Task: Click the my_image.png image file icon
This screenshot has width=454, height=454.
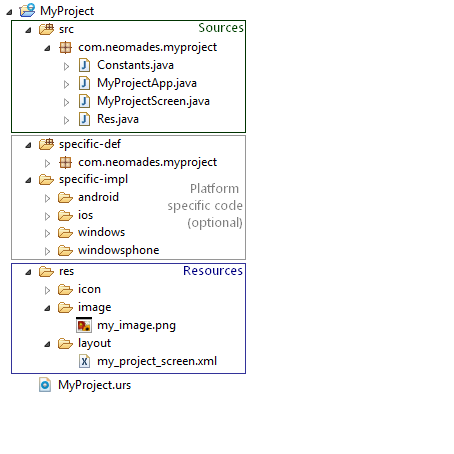Action: (x=84, y=325)
